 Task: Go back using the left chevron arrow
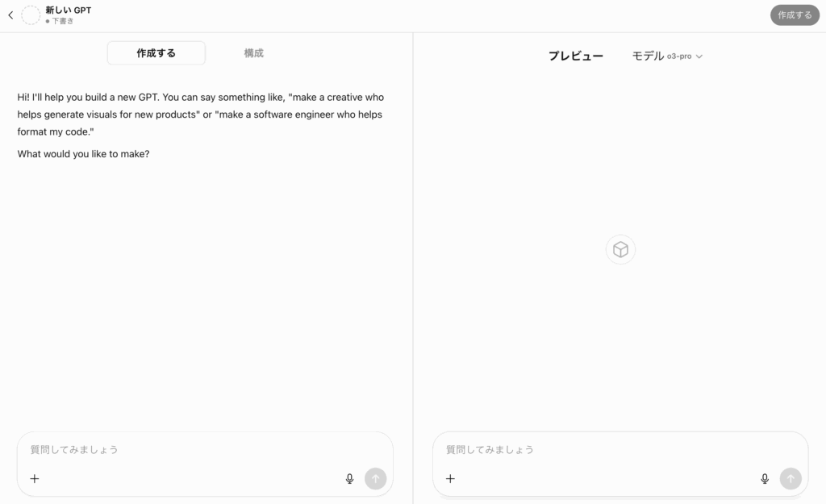[x=10, y=15]
